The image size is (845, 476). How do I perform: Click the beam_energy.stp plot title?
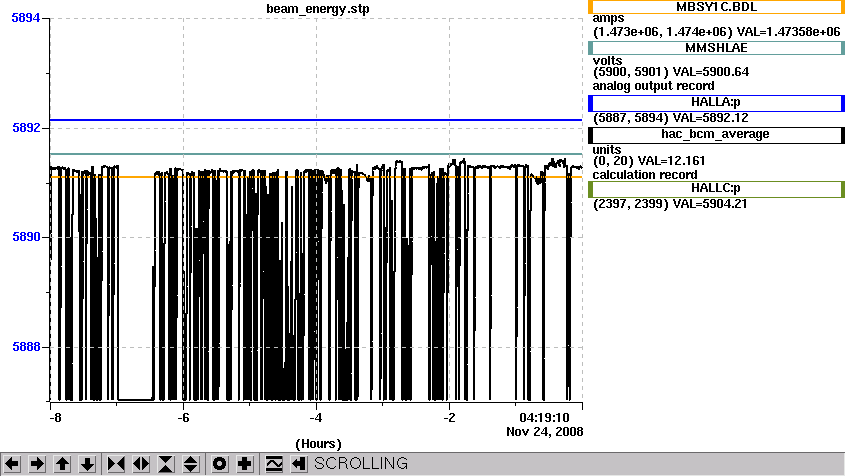tap(318, 9)
